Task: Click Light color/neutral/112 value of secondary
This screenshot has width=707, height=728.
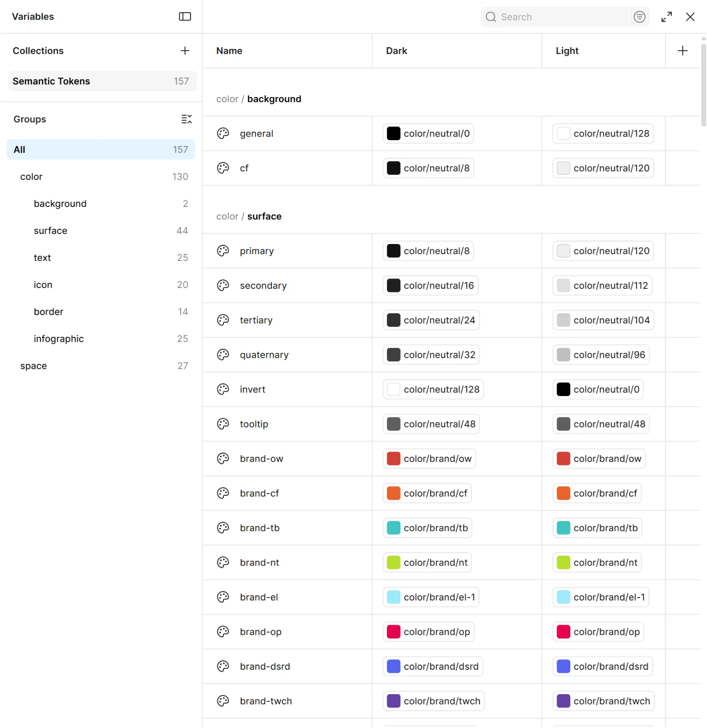Action: point(602,286)
